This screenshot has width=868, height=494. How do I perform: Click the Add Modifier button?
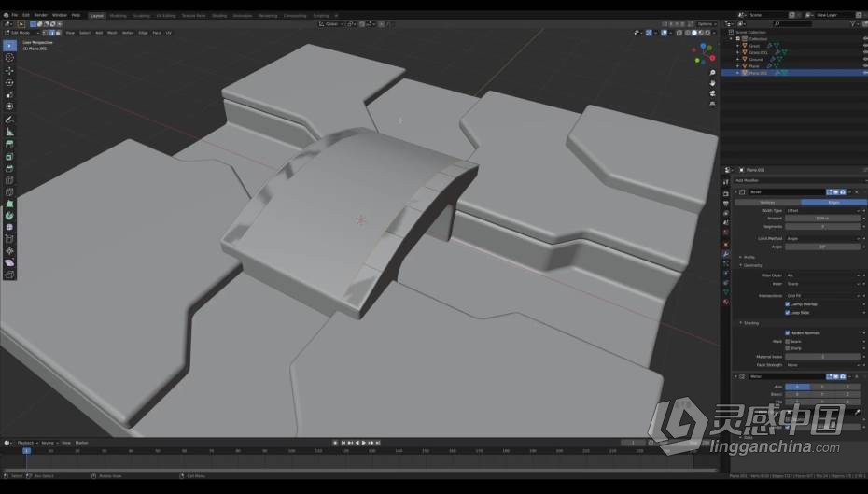(x=800, y=180)
